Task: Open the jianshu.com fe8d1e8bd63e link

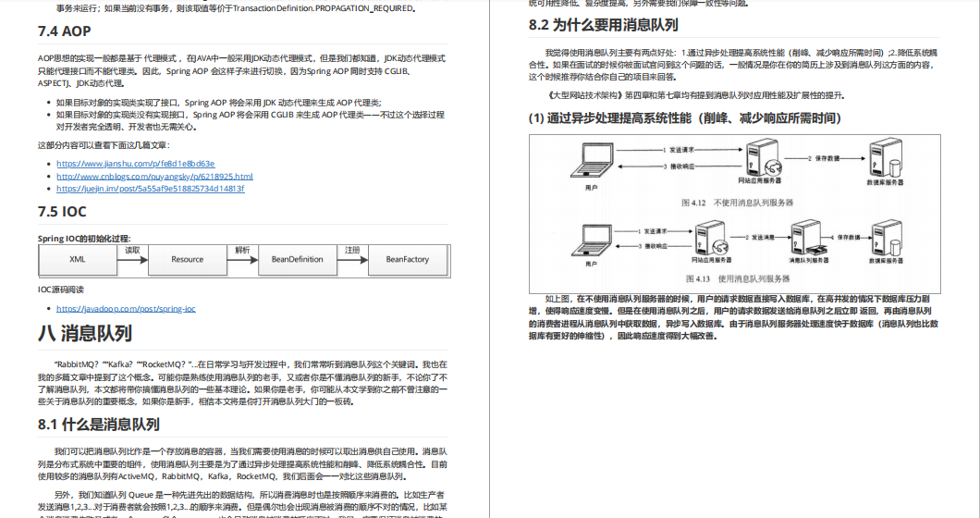Action: 136,164
